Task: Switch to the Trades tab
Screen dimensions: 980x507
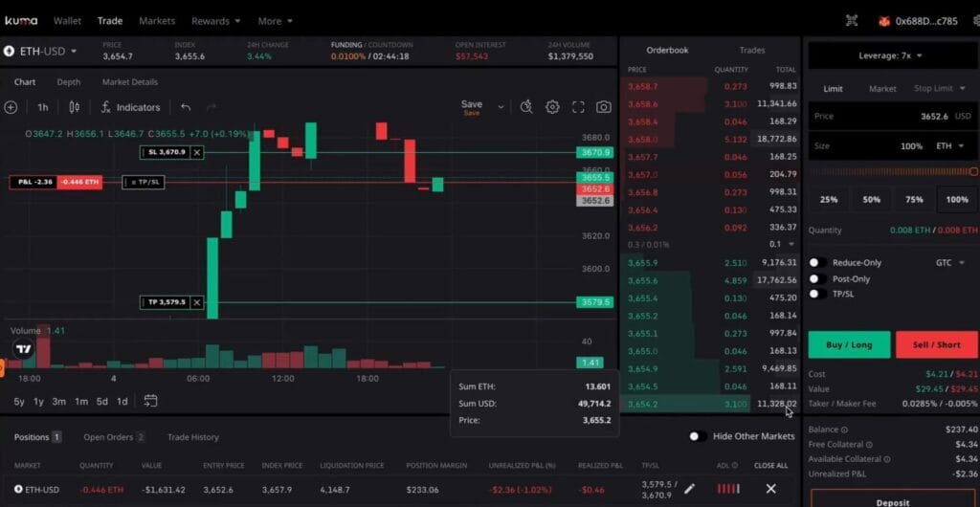Action: click(x=752, y=50)
